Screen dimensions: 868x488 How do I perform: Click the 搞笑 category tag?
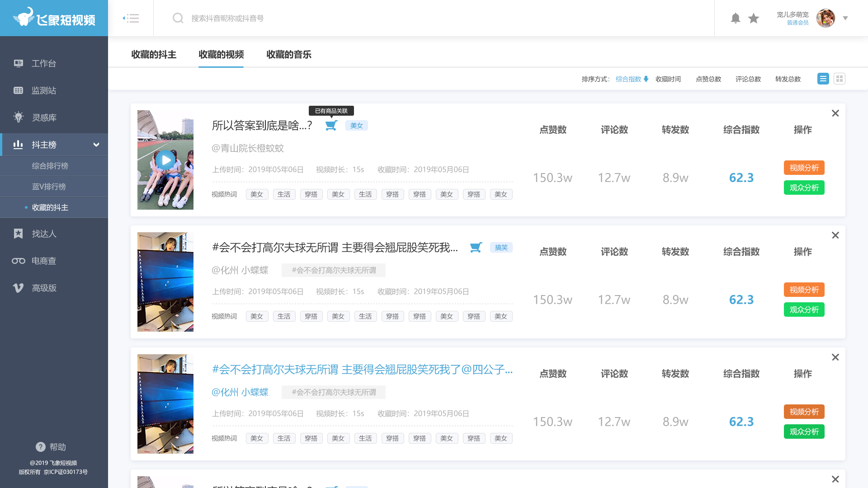point(501,248)
